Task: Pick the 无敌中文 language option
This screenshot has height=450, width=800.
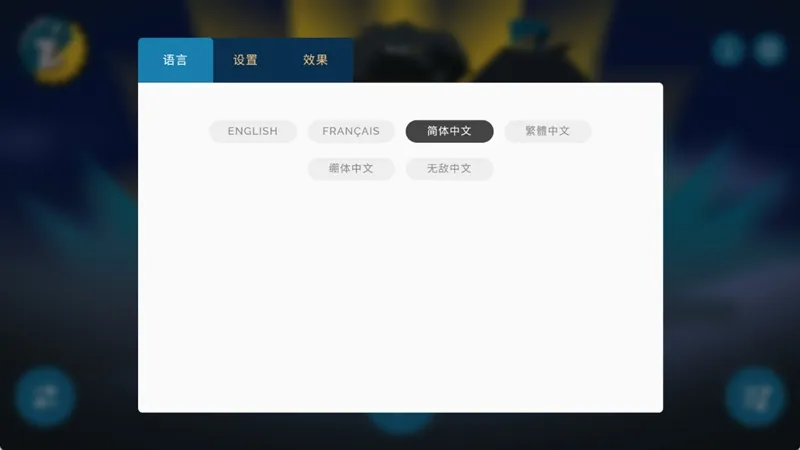Action: coord(449,168)
